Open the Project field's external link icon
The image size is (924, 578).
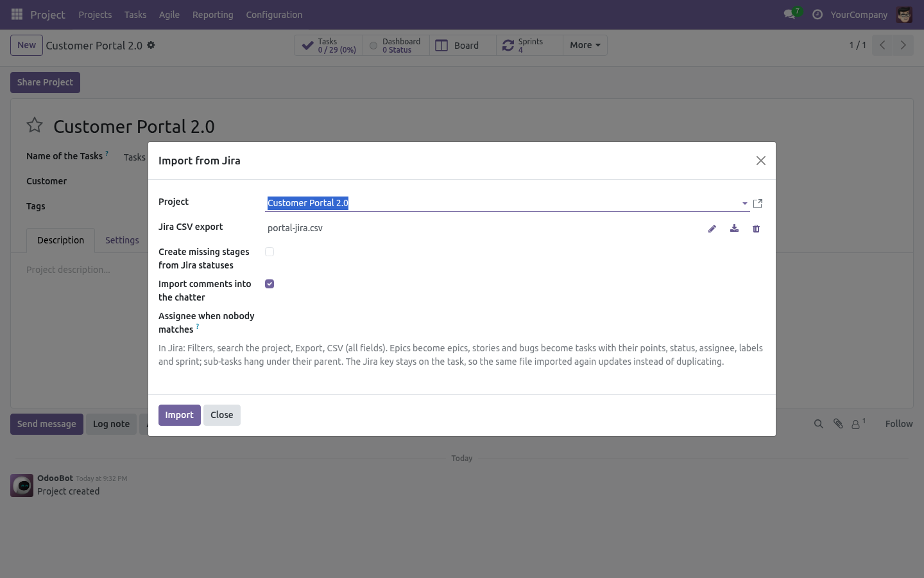pyautogui.click(x=758, y=204)
